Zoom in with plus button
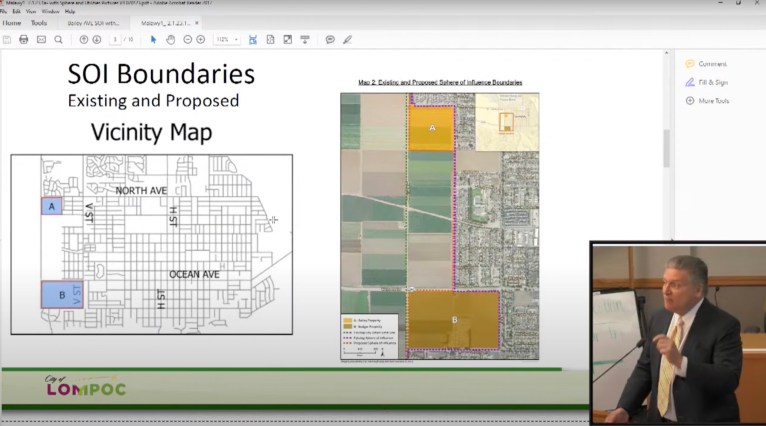The width and height of the screenshot is (766, 426). pyautogui.click(x=201, y=39)
